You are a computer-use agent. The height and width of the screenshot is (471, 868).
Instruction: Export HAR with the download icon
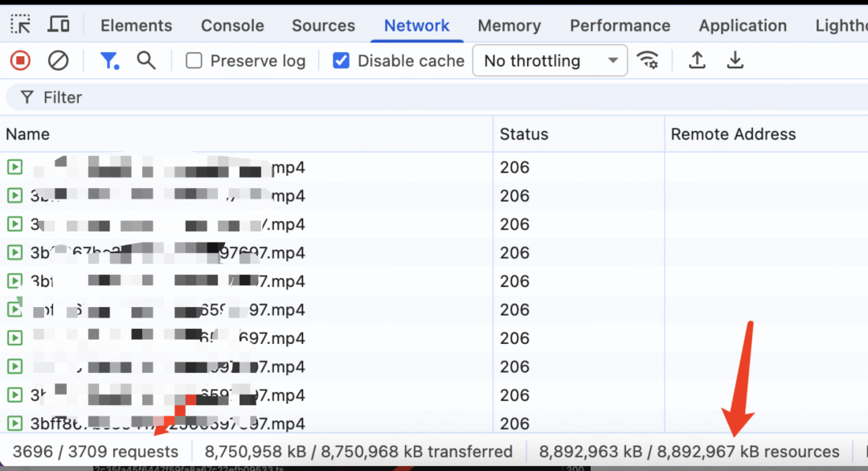tap(735, 60)
